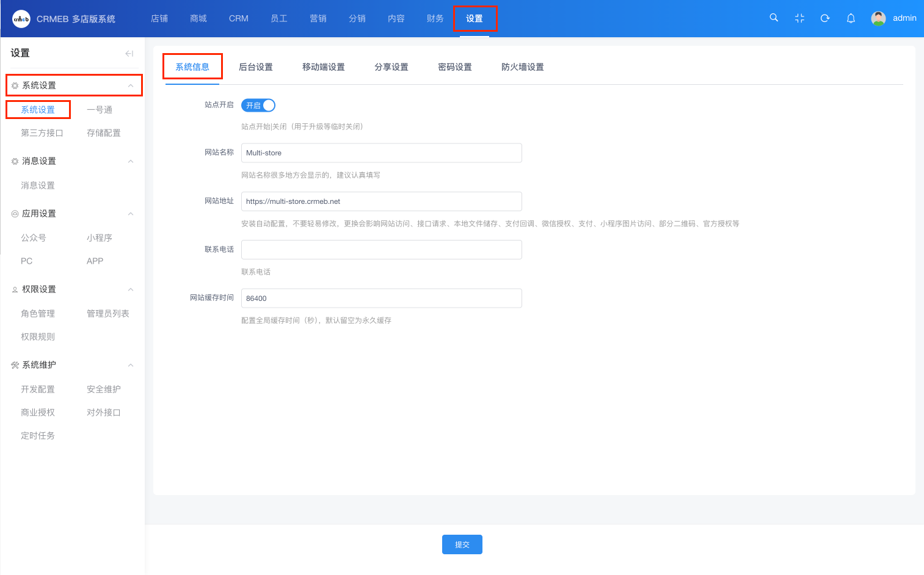Screen dimensions: 924x575
Task: Click the icon beside 应用设置
Action: pos(15,214)
